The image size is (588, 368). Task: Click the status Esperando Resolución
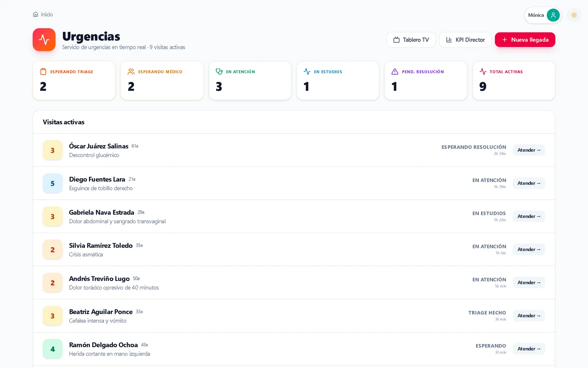click(x=474, y=147)
